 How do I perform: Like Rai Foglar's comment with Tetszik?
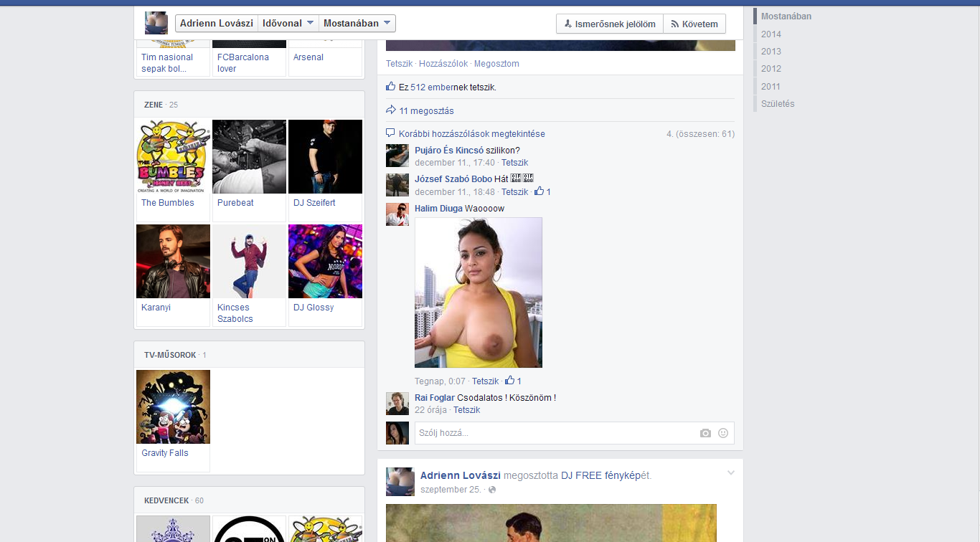pos(466,410)
